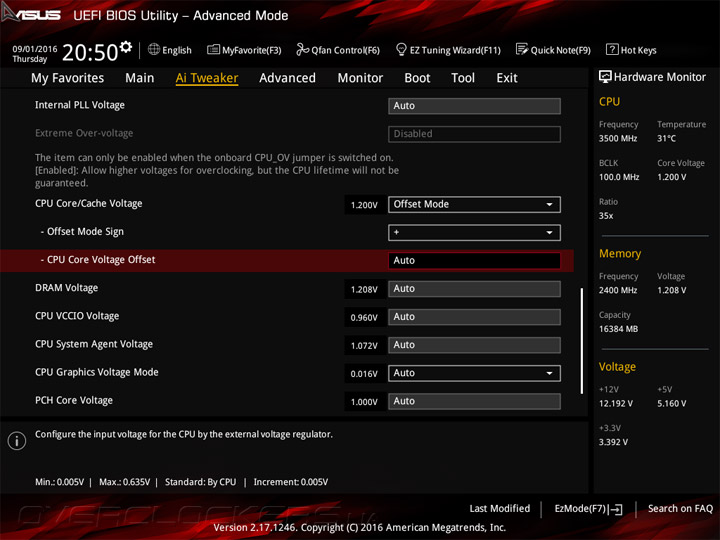The image size is (720, 540).
Task: Switch to Boot tab
Action: [x=417, y=78]
